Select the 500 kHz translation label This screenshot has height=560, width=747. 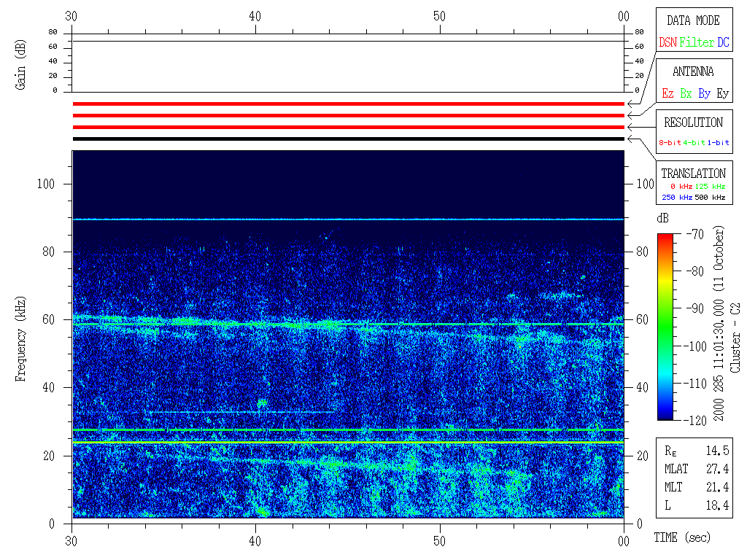[x=710, y=198]
